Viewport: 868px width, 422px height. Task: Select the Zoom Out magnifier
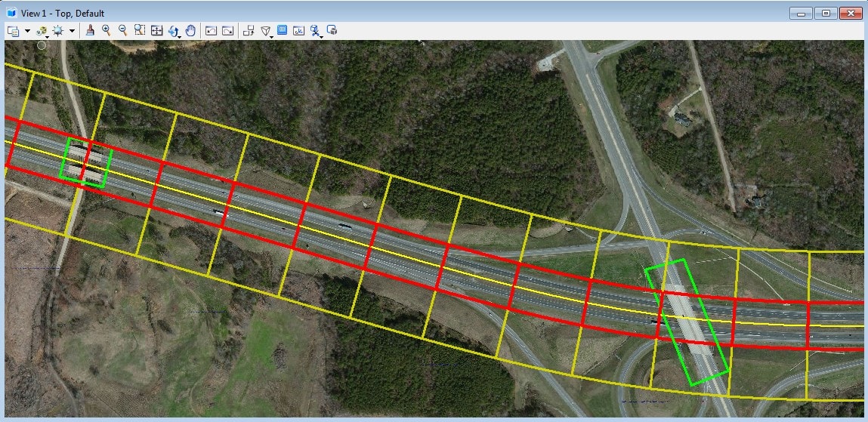(x=123, y=31)
